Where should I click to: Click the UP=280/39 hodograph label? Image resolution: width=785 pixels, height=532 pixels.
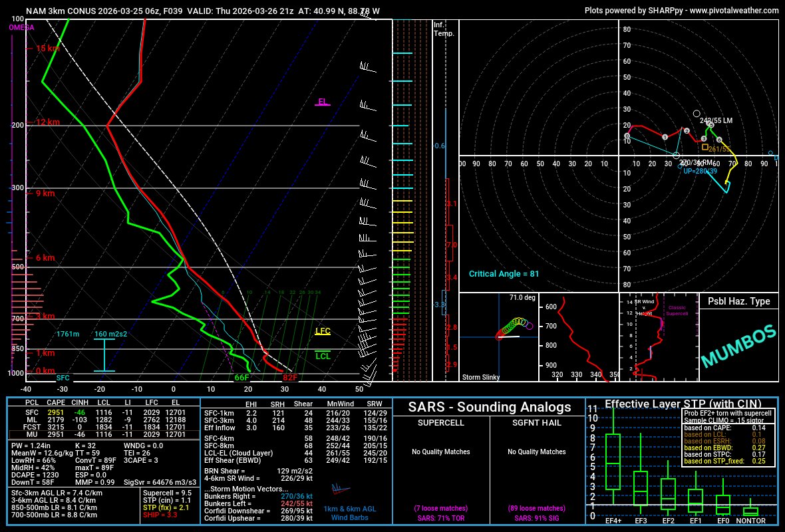pyautogui.click(x=701, y=171)
